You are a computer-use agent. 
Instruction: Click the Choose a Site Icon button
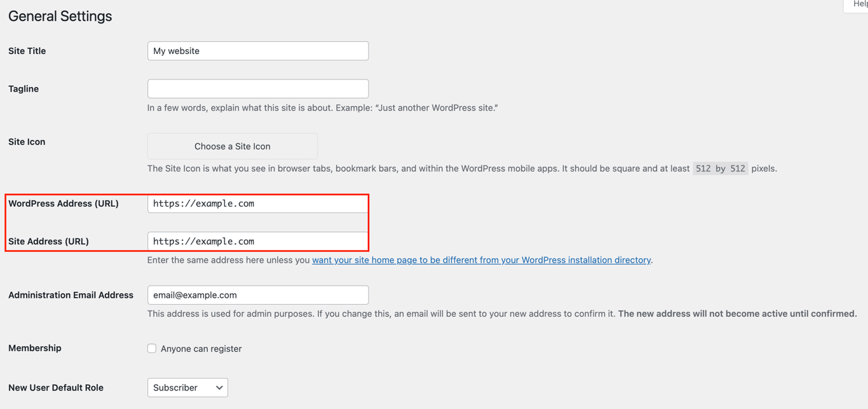(232, 146)
